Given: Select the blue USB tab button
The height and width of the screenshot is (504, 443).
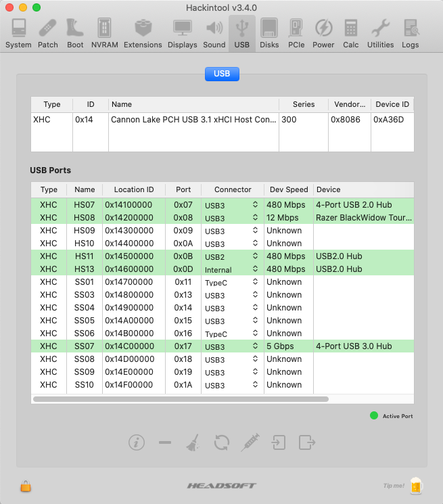Looking at the screenshot, I should (x=222, y=74).
